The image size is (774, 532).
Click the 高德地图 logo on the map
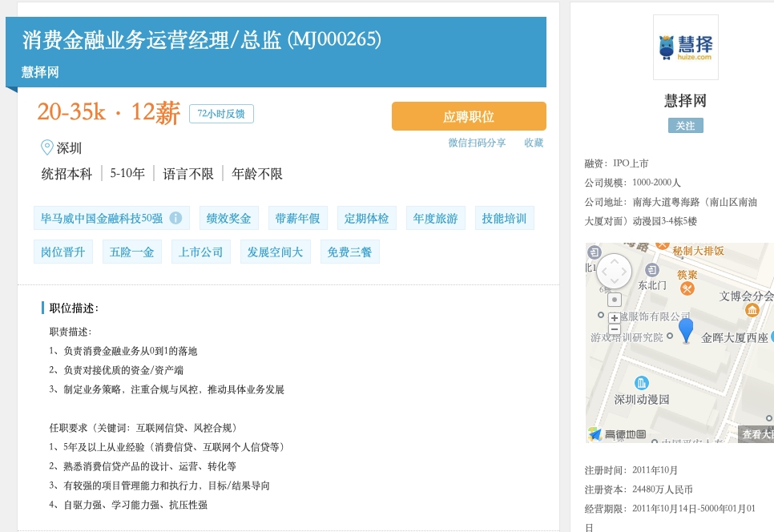point(617,434)
